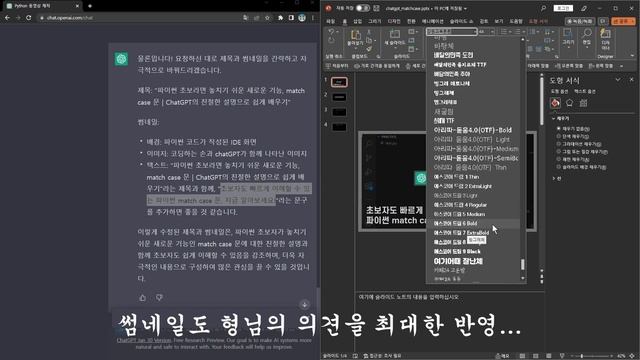Reload the ChatGPT page in Chrome

(x=29, y=18)
